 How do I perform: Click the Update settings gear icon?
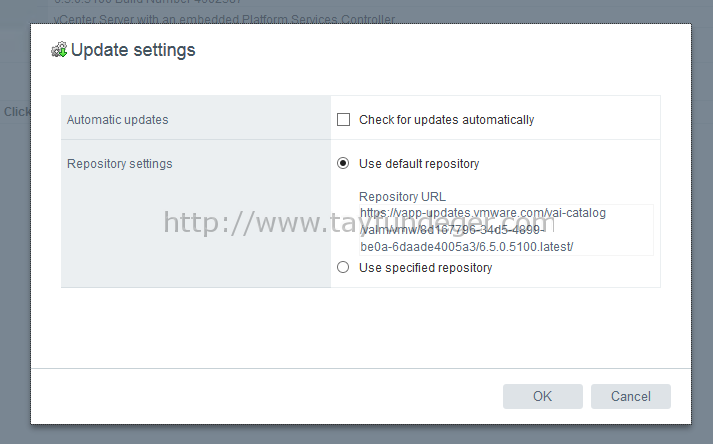point(59,50)
